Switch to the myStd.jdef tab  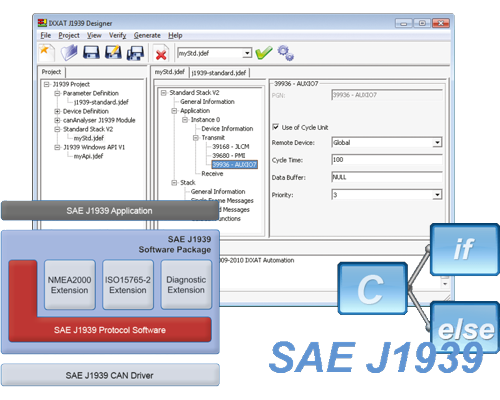pos(170,72)
